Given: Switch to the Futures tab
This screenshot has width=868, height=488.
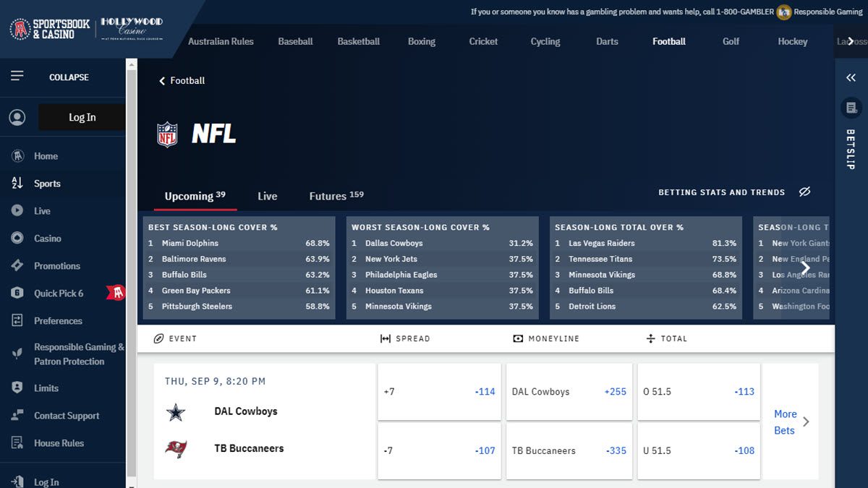Looking at the screenshot, I should [328, 195].
